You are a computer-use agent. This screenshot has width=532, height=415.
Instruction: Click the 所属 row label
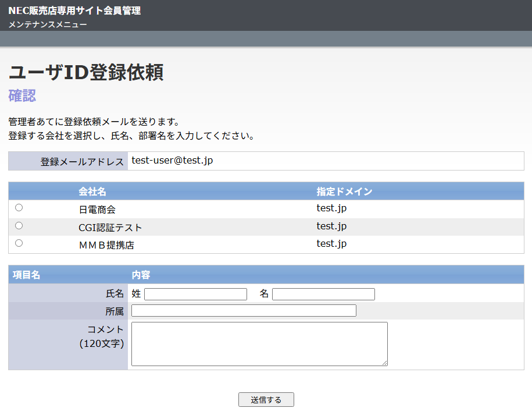(115, 311)
